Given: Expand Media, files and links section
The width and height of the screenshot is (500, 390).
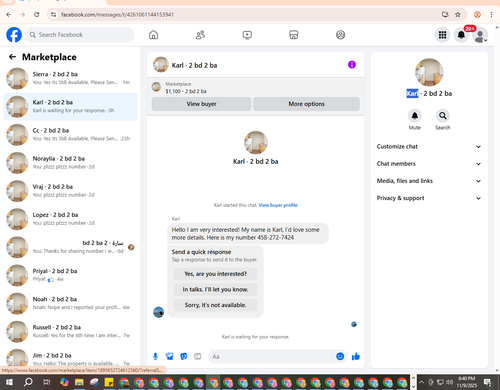Looking at the screenshot, I should (429, 181).
